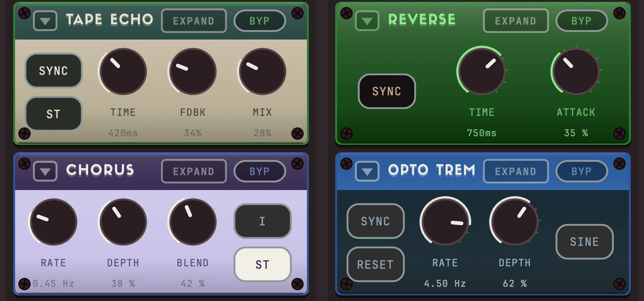Click the 62 % tremolo depth value
This screenshot has height=301, width=644.
coord(515,284)
